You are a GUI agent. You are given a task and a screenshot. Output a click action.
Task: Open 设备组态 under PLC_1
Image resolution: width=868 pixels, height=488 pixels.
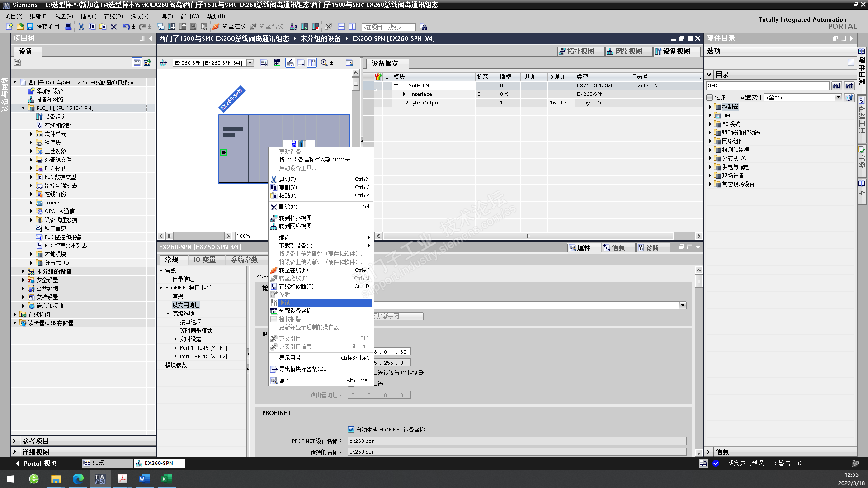click(x=55, y=117)
